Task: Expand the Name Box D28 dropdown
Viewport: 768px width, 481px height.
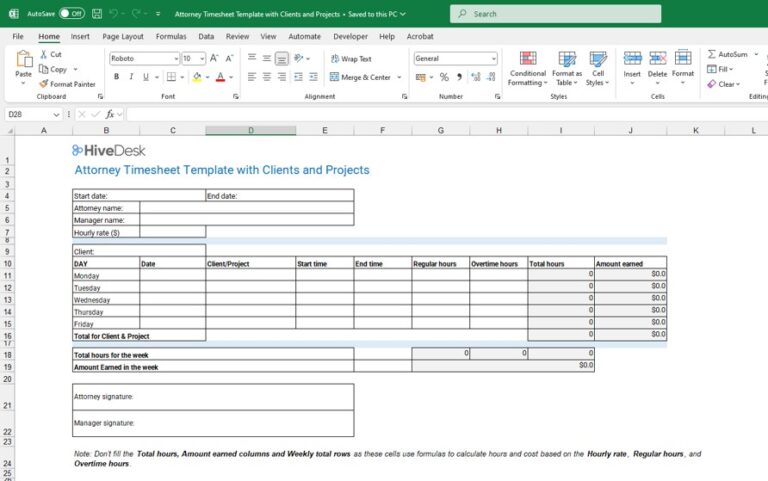Action: pyautogui.click(x=56, y=115)
